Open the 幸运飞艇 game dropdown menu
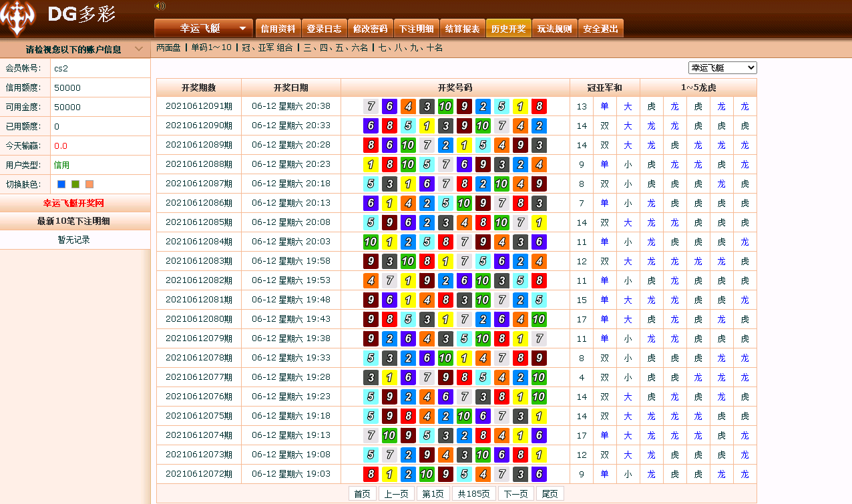852x504 pixels. coord(204,28)
